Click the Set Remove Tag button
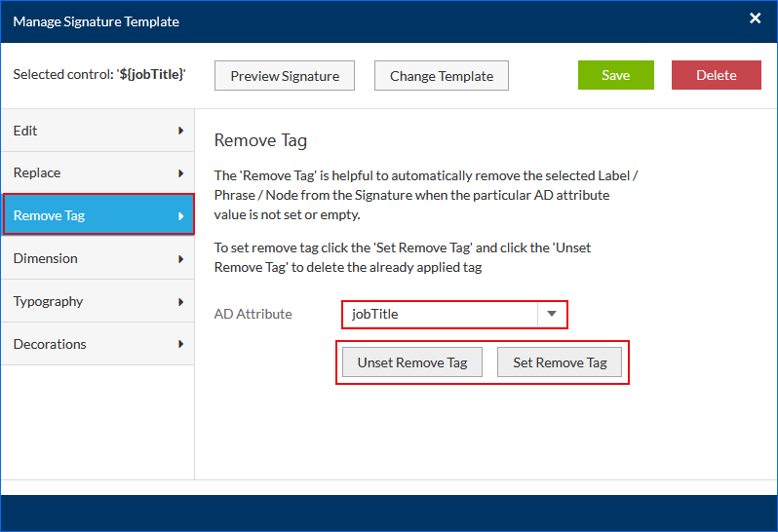This screenshot has width=778, height=532. 560,362
